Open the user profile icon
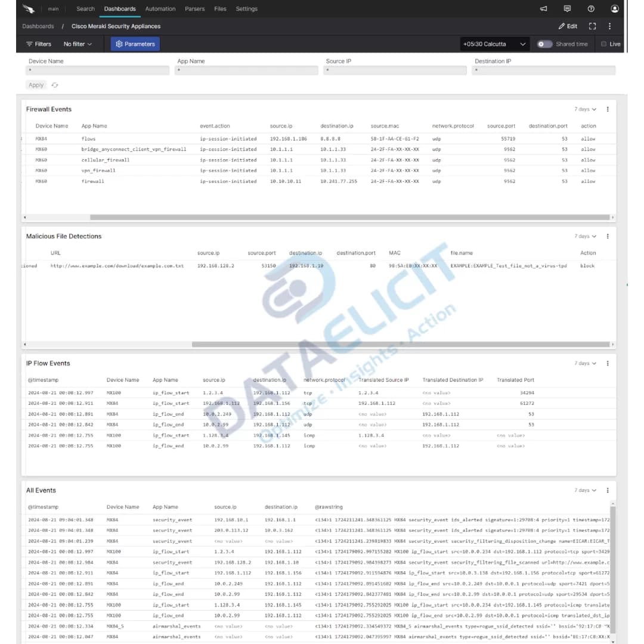The height and width of the screenshot is (644, 644). 614,8
